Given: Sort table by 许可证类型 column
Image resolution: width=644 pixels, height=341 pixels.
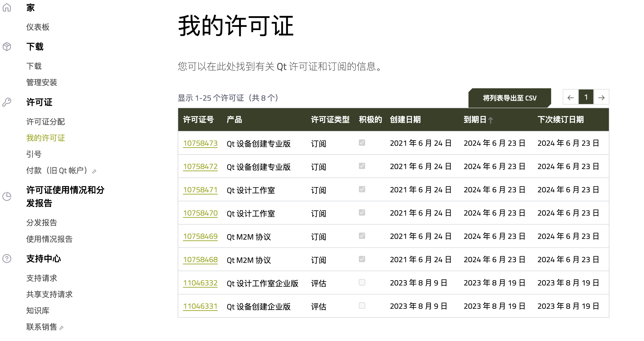Looking at the screenshot, I should coord(330,120).
